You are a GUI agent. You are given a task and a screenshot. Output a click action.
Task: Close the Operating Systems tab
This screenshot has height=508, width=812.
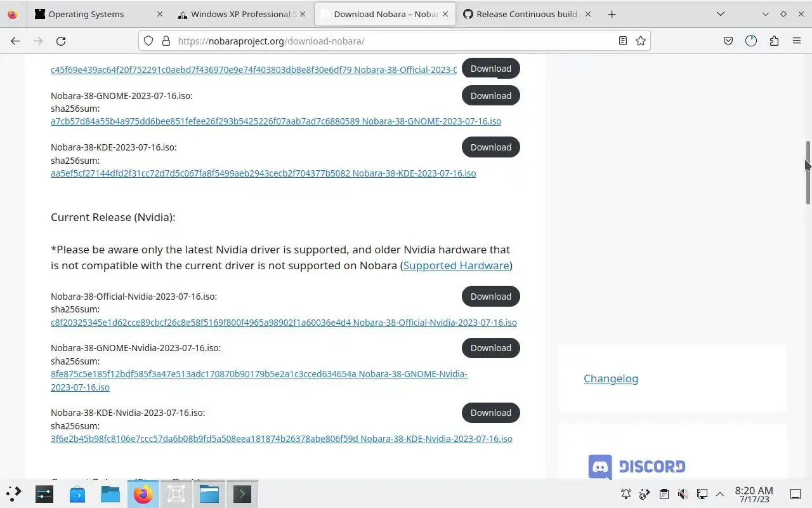point(159,14)
